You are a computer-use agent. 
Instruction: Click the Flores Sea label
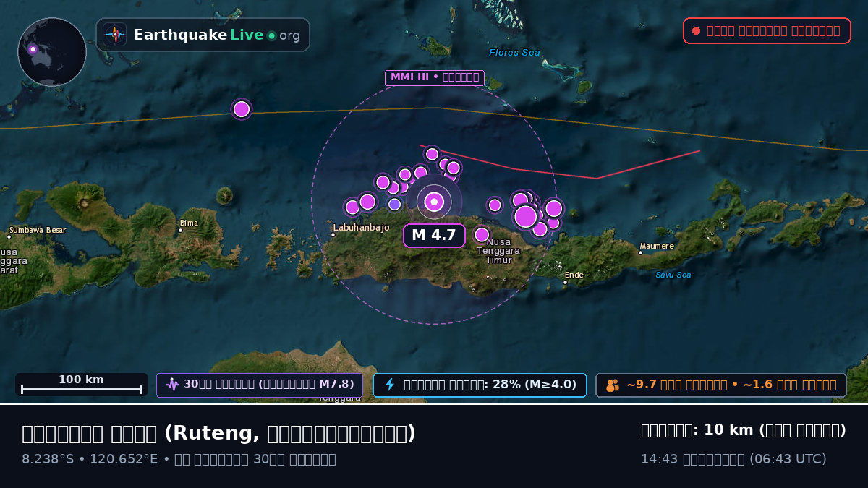[x=514, y=52]
